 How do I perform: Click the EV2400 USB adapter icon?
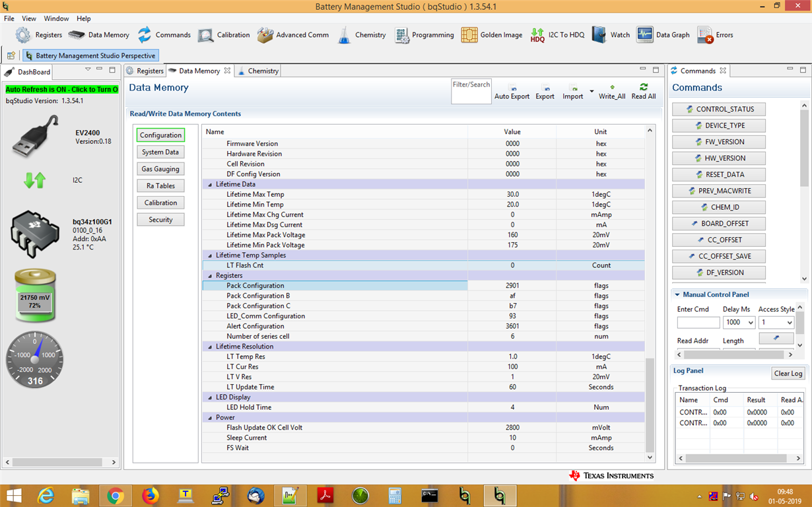pos(36,137)
